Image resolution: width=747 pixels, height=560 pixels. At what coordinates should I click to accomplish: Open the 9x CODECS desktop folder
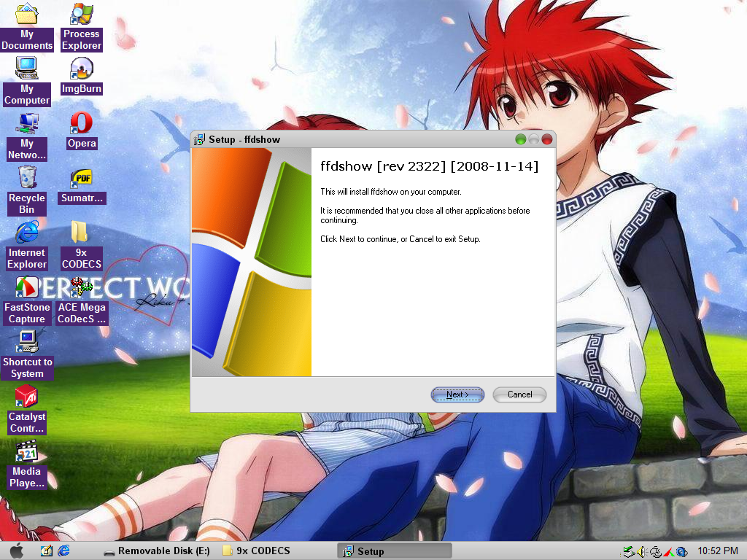[81, 235]
